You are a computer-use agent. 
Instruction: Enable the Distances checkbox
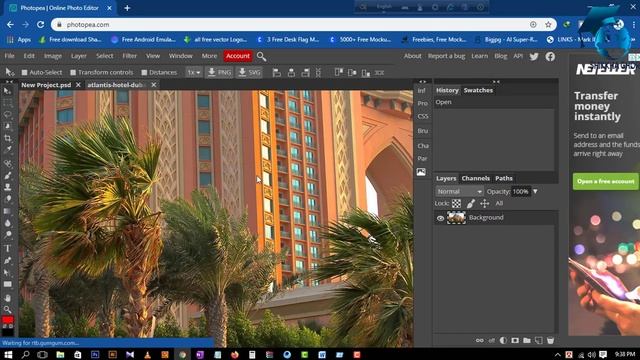144,72
